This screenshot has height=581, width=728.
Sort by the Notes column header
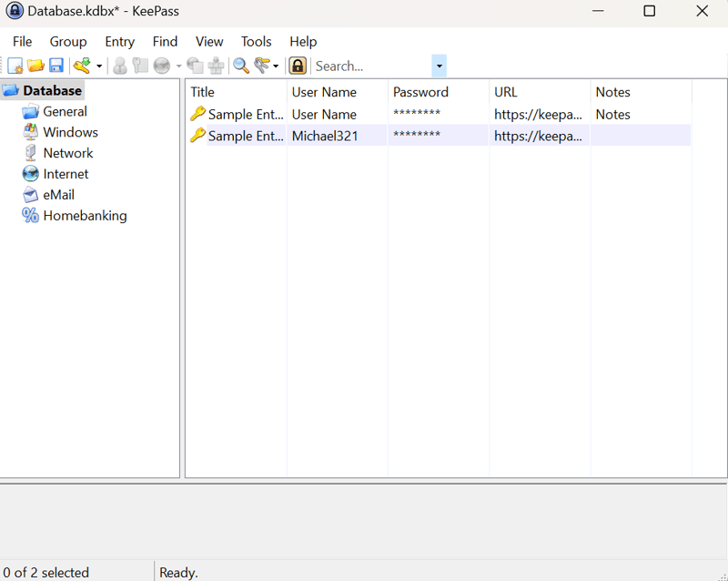[x=641, y=92]
